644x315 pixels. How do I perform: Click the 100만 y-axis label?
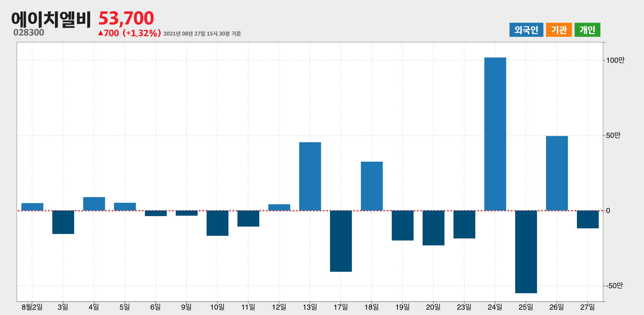[615, 60]
